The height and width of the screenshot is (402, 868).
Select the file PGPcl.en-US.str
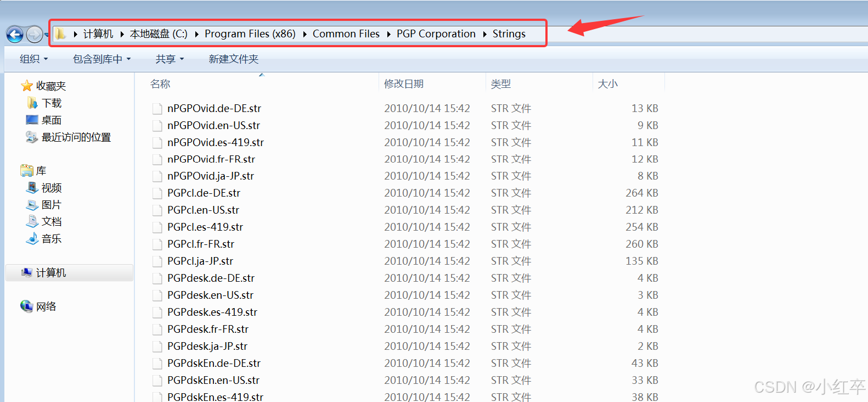[203, 210]
